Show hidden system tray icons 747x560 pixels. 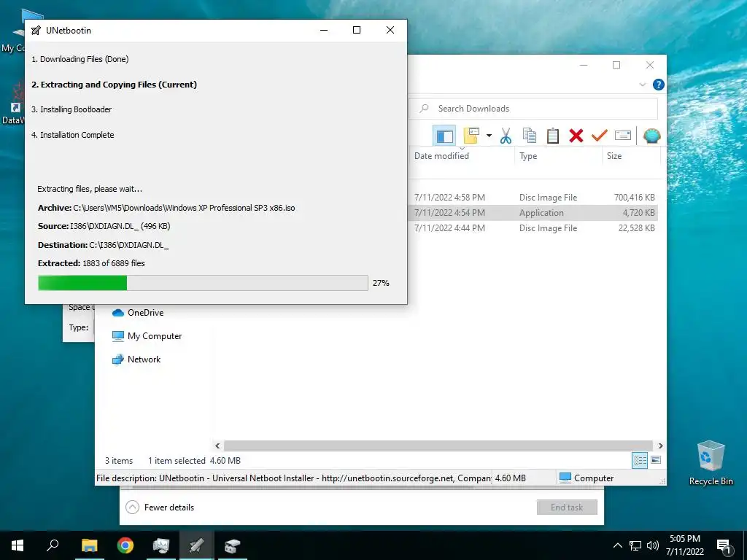point(617,545)
